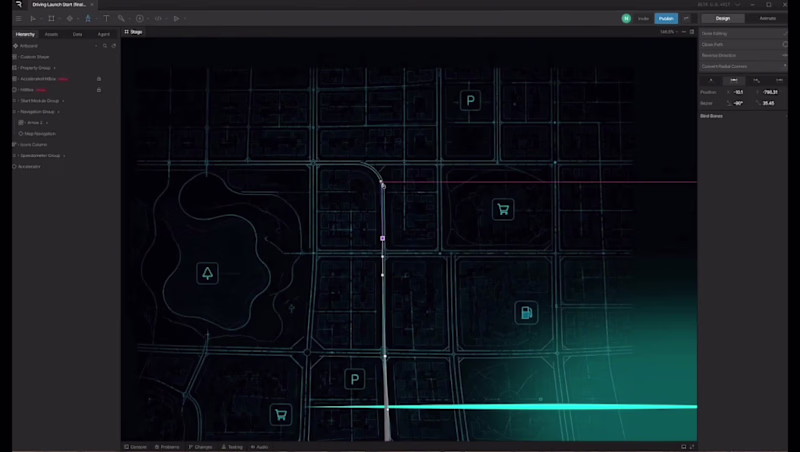Switch to Design mode
The height and width of the screenshot is (452, 800).
pos(722,18)
